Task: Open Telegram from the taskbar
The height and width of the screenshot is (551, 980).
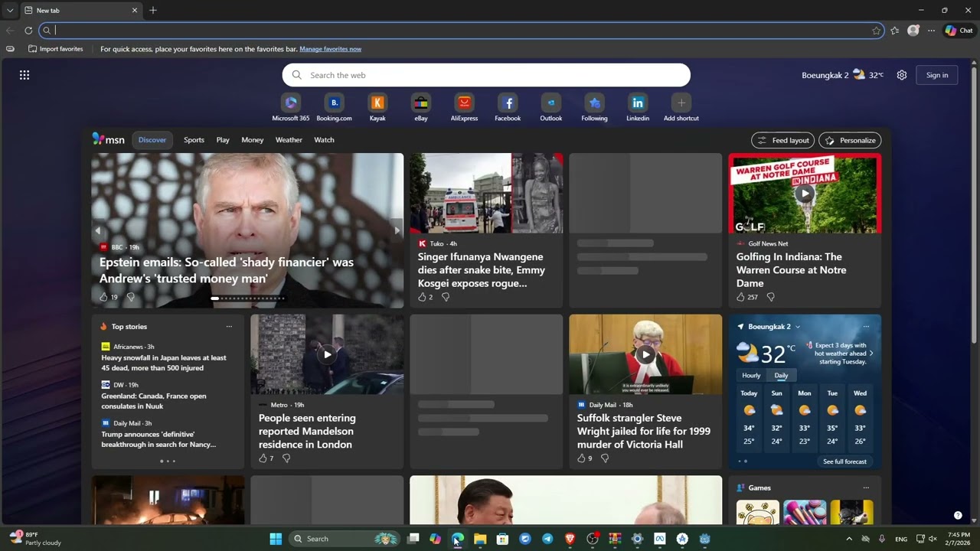Action: click(x=547, y=539)
